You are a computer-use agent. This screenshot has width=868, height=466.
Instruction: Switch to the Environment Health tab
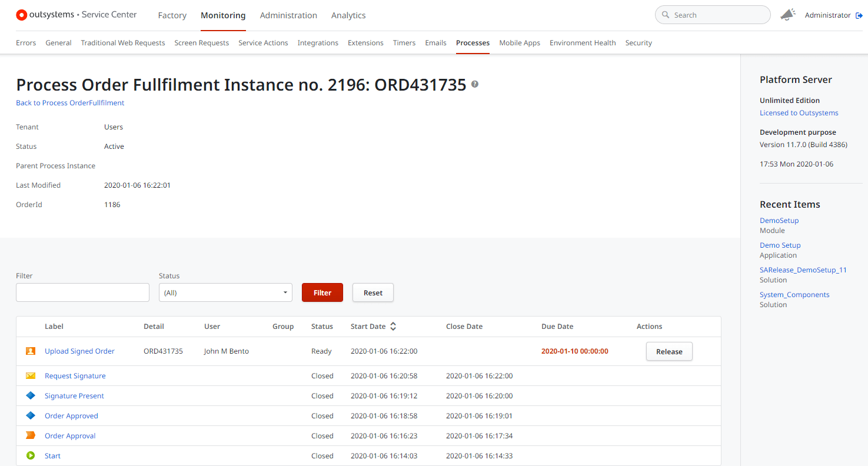(583, 43)
